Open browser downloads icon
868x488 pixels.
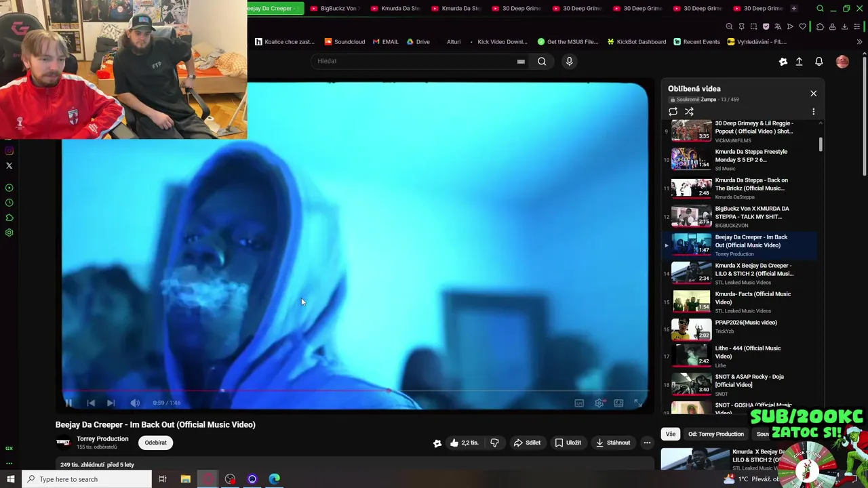click(x=844, y=26)
